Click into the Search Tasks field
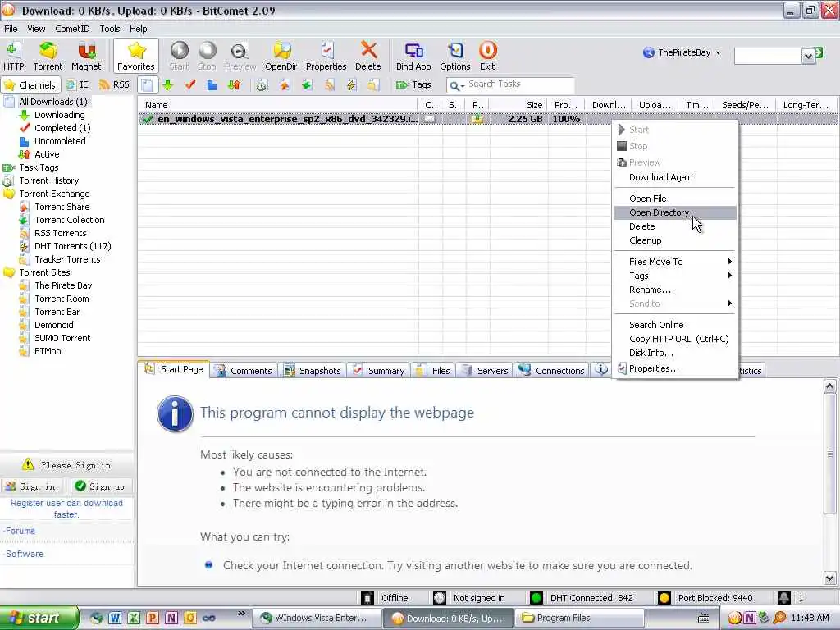Viewport: 840px width, 630px height. click(519, 84)
